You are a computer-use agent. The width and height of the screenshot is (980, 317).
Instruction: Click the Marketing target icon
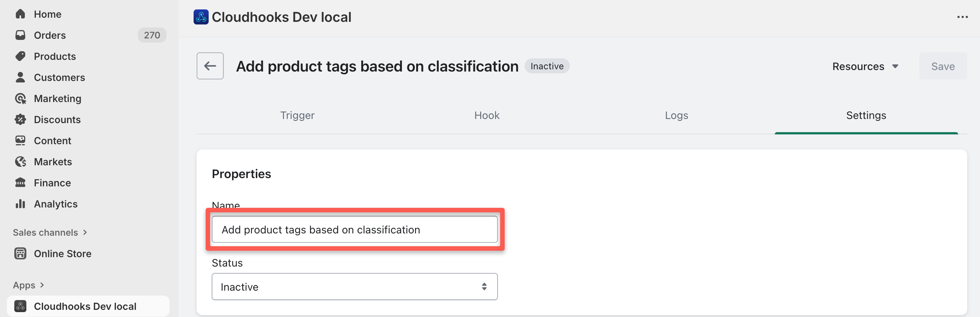20,99
